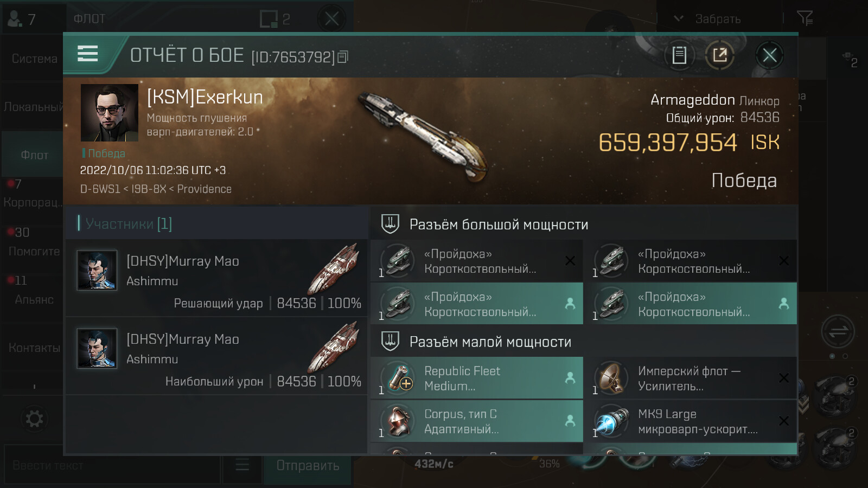The width and height of the screenshot is (868, 488).
Task: Open Exerkun's character portrait
Action: (110, 113)
